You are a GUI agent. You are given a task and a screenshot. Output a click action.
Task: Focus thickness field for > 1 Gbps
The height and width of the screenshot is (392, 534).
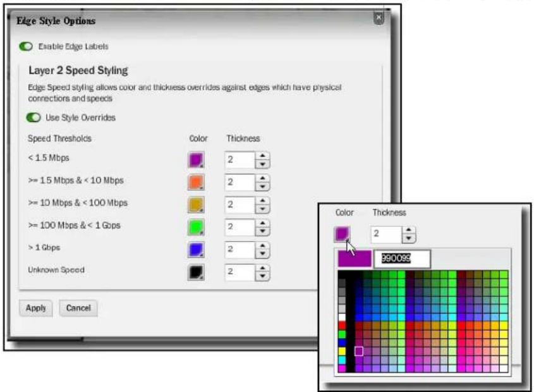tap(240, 250)
